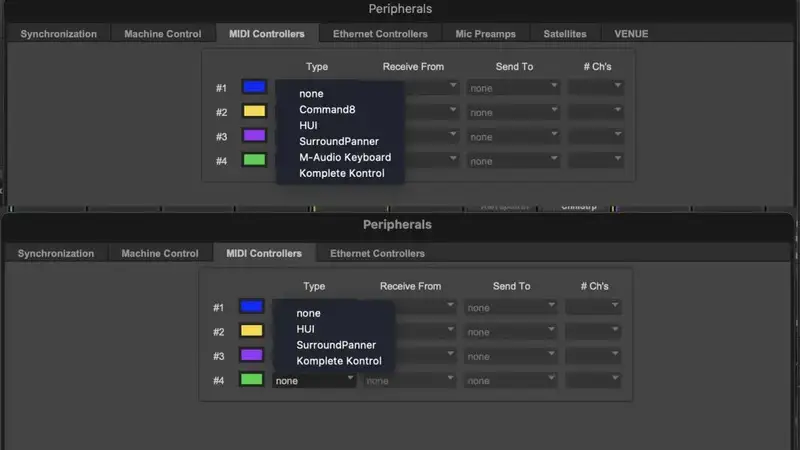800x450 pixels.
Task: Open #1 # Ch's dropdown in lower window
Action: [593, 308]
